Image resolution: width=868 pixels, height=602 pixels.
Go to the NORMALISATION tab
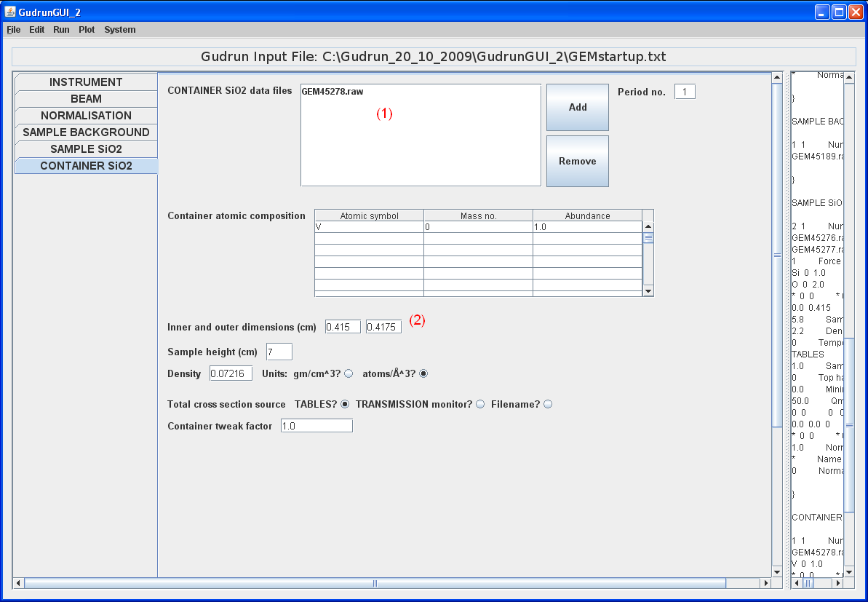pos(86,116)
